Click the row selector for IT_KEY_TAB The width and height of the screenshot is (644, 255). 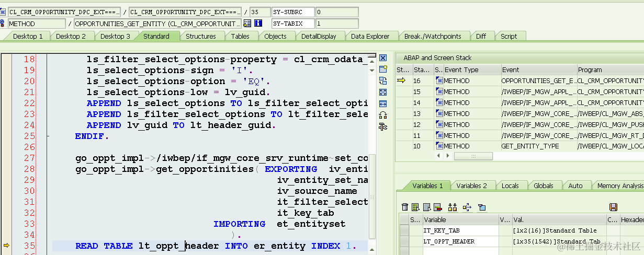pos(404,230)
